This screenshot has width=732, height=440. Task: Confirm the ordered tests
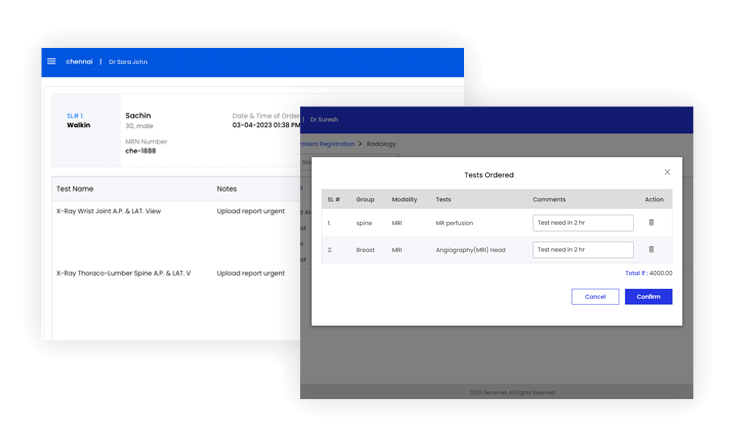point(648,297)
